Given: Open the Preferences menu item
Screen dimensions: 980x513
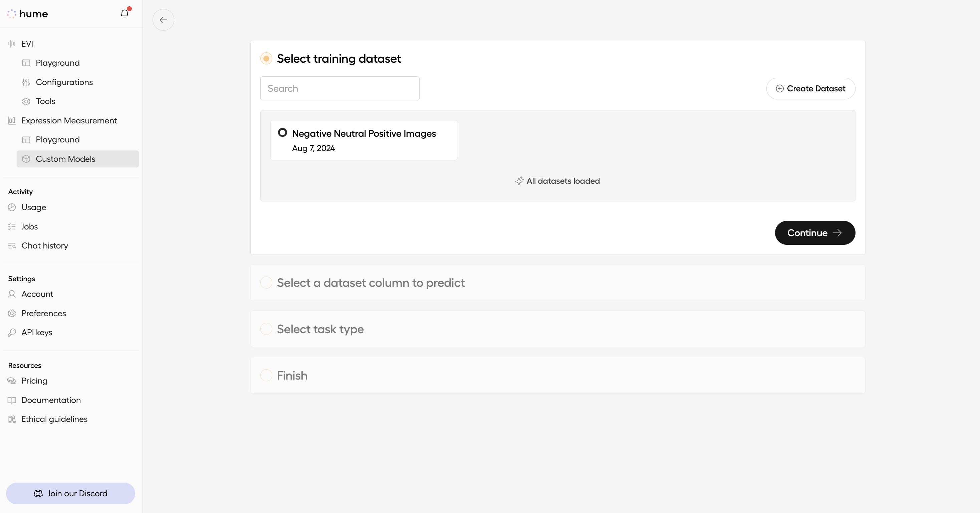Looking at the screenshot, I should 43,313.
